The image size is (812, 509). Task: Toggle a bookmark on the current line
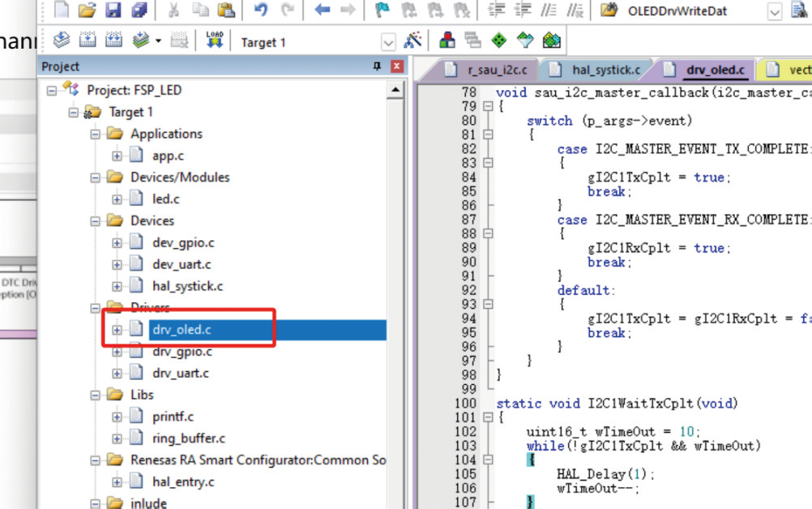[382, 9]
